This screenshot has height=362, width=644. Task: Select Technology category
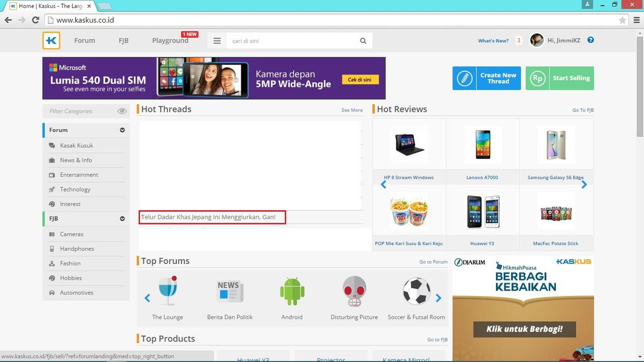point(75,189)
